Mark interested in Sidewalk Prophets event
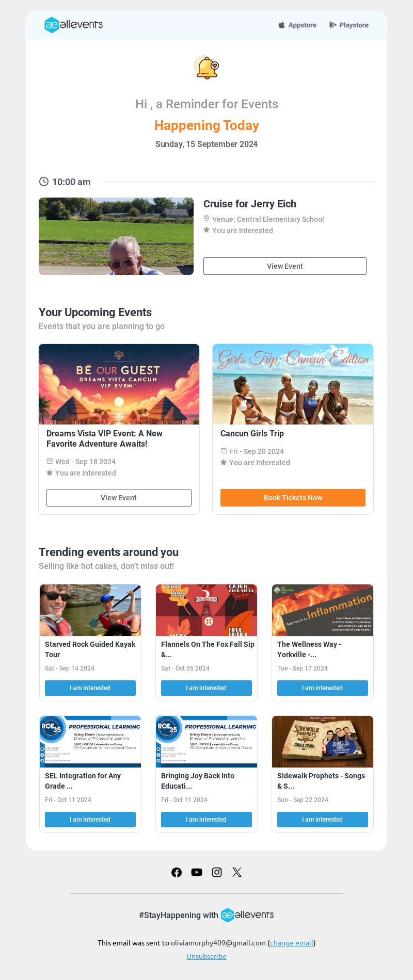The width and height of the screenshot is (413, 980). pos(323,820)
